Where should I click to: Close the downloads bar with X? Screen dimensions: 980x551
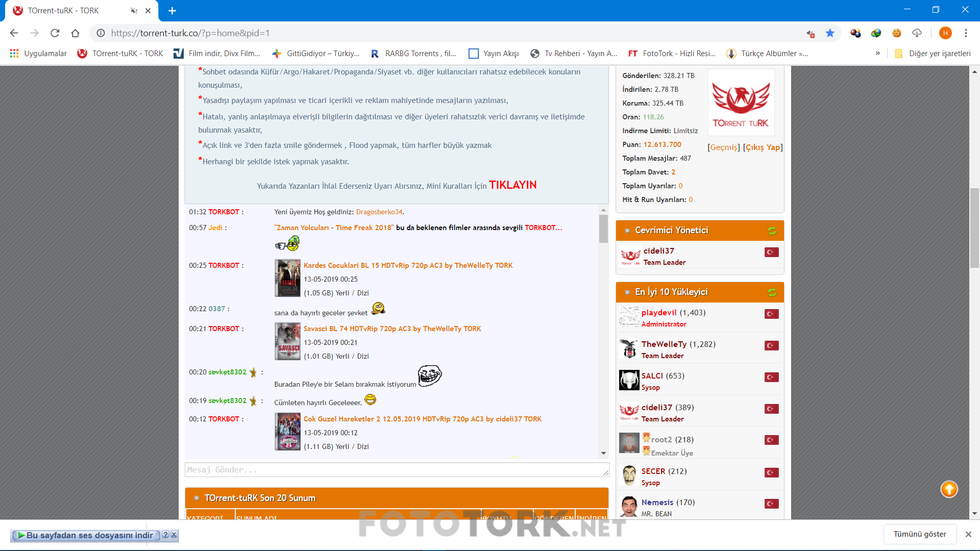click(968, 534)
